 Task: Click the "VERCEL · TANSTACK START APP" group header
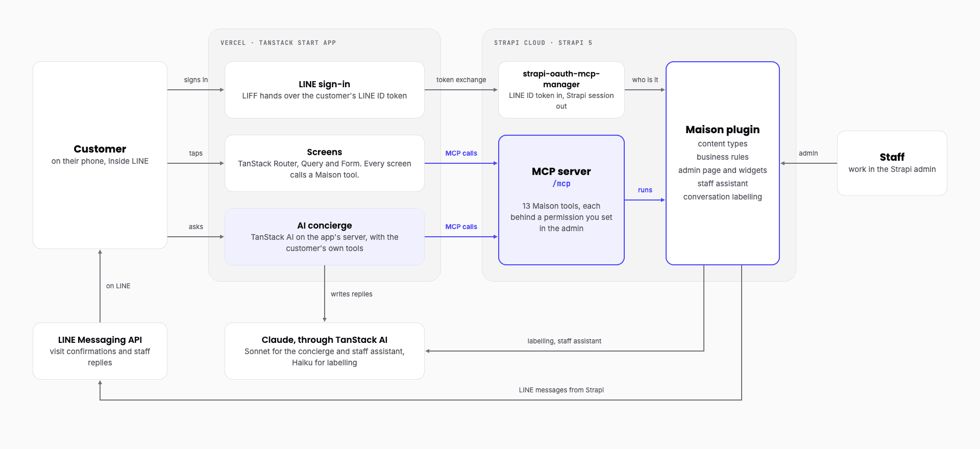pos(278,43)
